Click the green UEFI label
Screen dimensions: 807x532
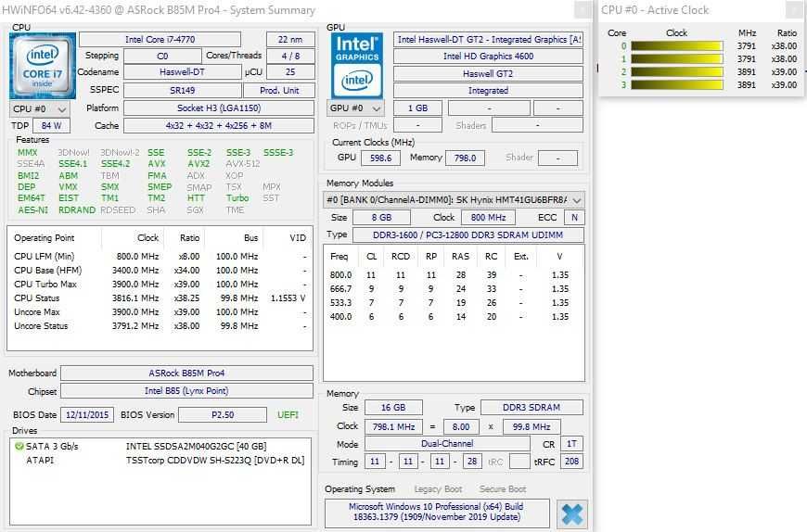(288, 415)
